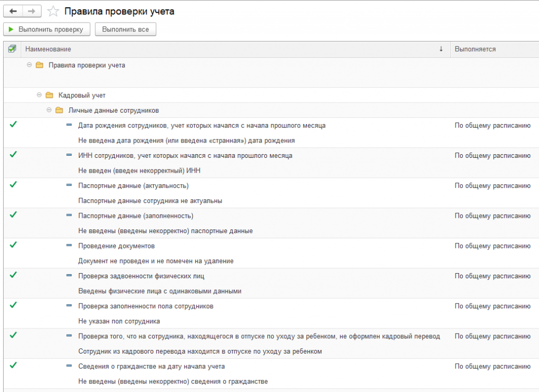Collapse the Кадровый учет group
This screenshot has height=392, width=539.
point(39,95)
